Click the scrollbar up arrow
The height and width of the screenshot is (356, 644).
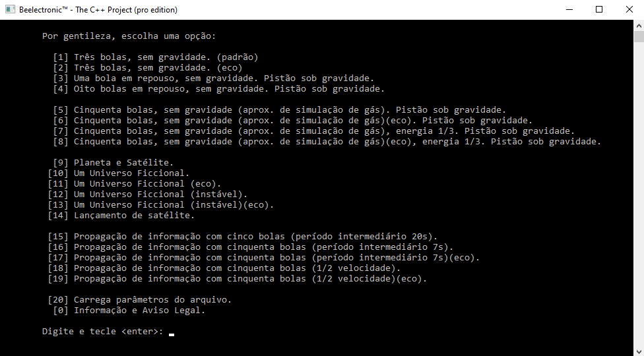pos(639,25)
